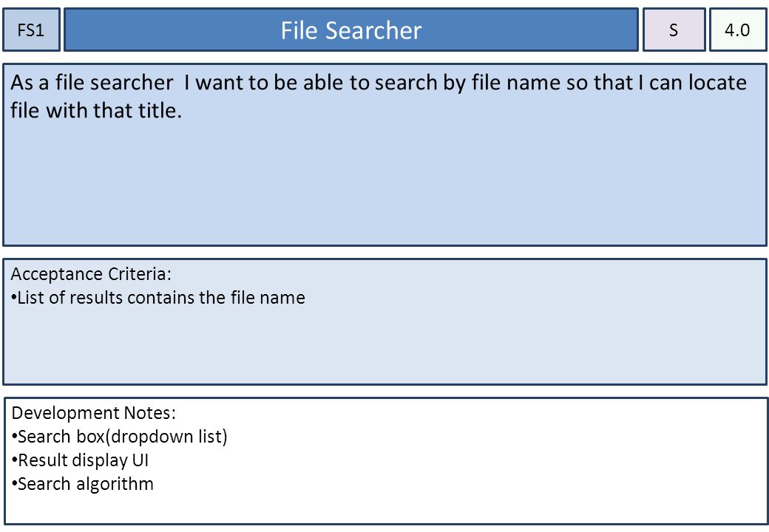Select the File Searcher title bar
The height and width of the screenshot is (532, 769).
(x=351, y=30)
